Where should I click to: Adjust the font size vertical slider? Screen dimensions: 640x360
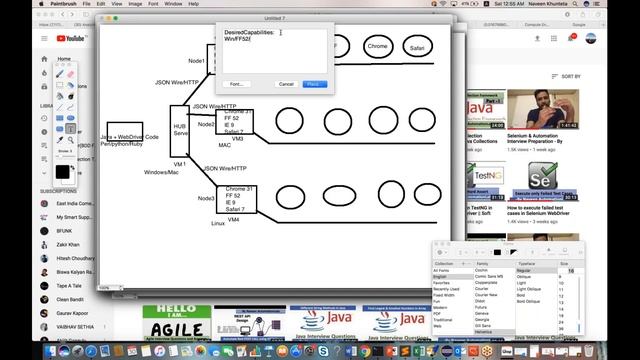[579, 305]
